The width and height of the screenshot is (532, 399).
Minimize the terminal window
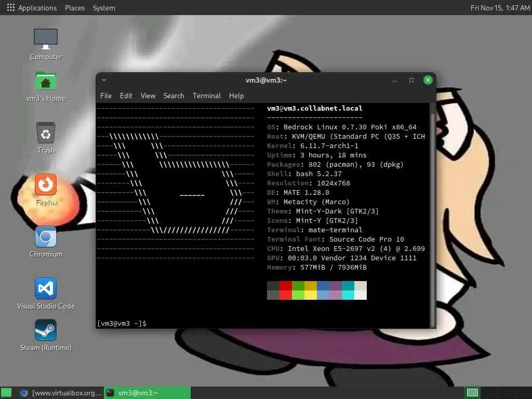pos(395,81)
